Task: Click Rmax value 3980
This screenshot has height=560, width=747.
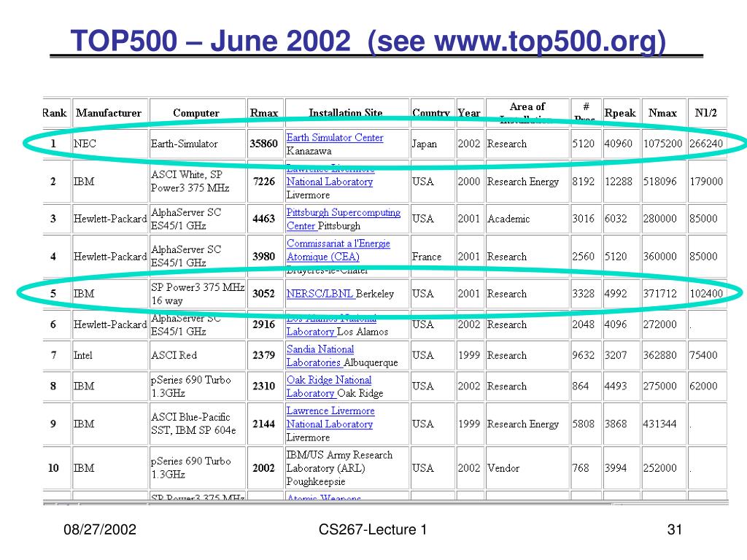Action: 264,257
